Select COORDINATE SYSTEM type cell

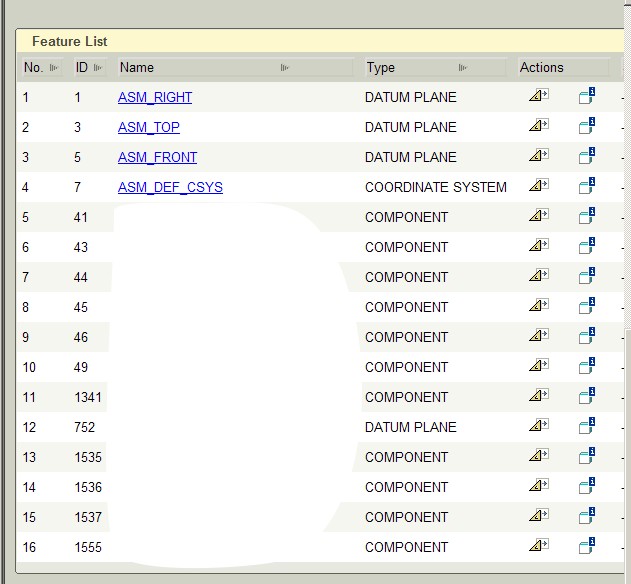(436, 187)
